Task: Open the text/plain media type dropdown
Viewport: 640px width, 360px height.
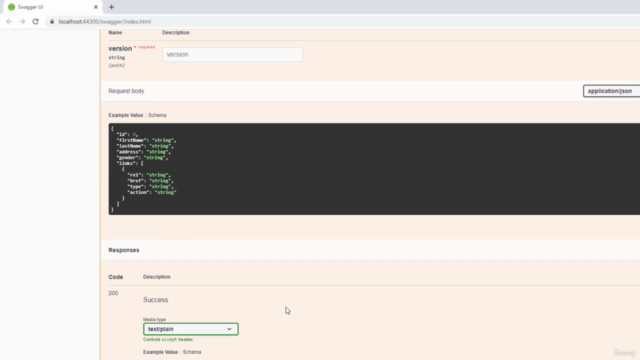Action: coord(191,329)
